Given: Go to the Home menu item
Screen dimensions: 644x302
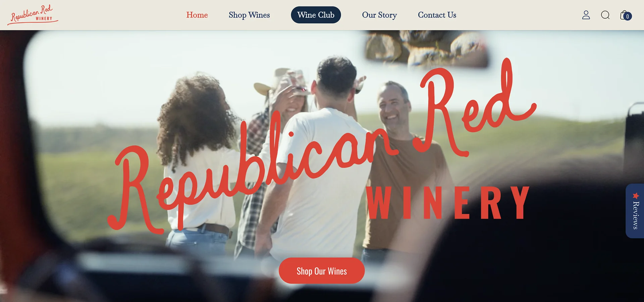Looking at the screenshot, I should pos(197,15).
